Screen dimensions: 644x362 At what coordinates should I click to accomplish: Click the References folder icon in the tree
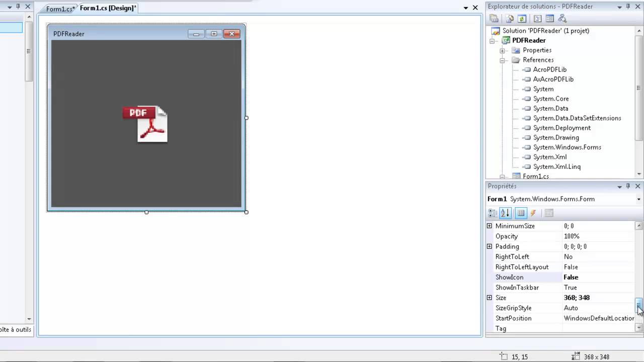516,60
